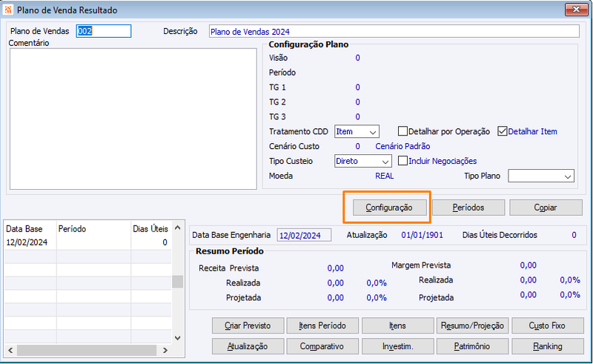Click the Períodos button
This screenshot has height=364, width=593.
coord(468,208)
